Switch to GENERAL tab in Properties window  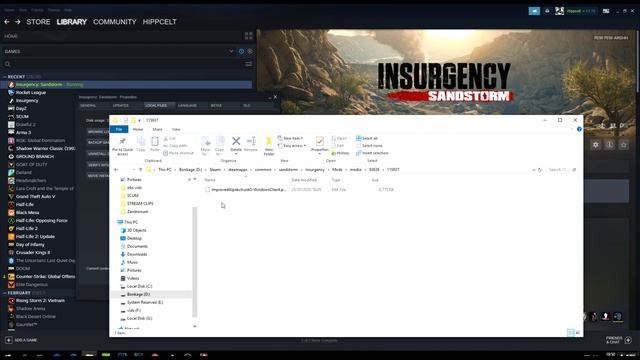88,106
